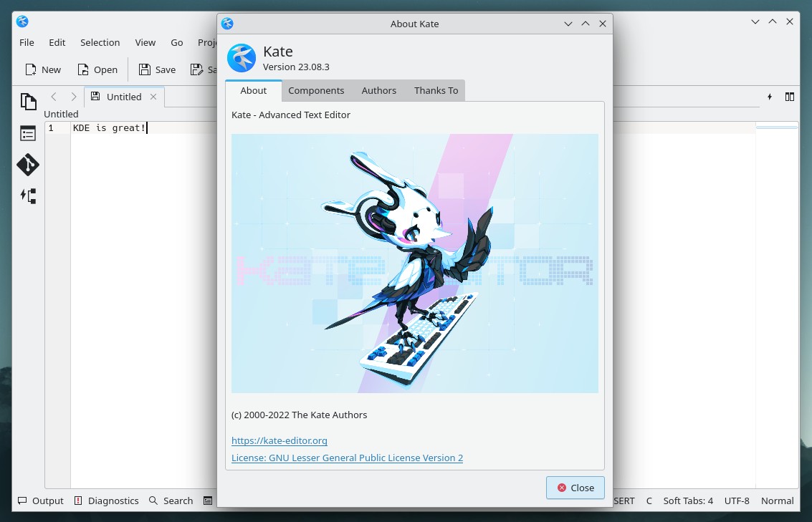Open the Documents sidebar panel icon
The width and height of the screenshot is (812, 522).
[x=28, y=102]
